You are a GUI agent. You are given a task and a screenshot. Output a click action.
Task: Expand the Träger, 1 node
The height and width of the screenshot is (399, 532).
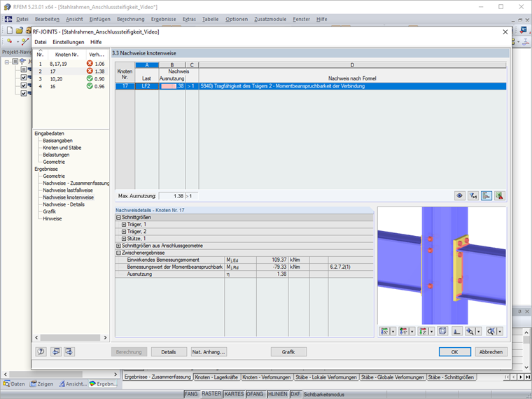(x=124, y=224)
